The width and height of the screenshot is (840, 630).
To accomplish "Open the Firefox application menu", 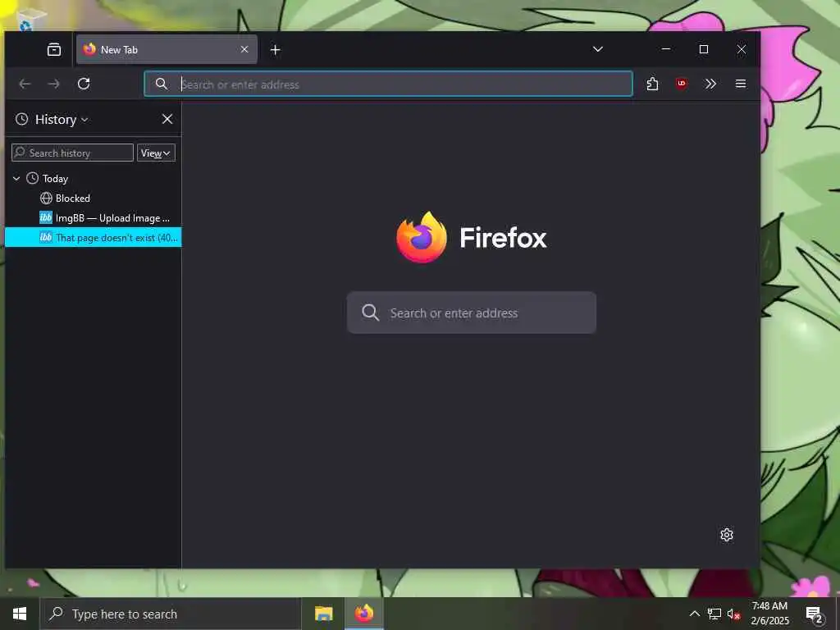I will 741,84.
